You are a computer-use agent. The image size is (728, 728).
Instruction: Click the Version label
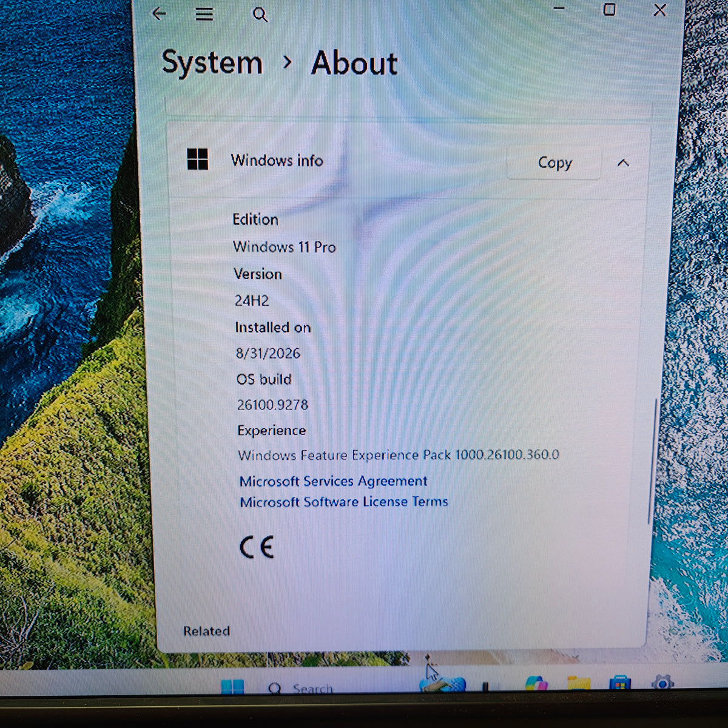click(x=258, y=274)
